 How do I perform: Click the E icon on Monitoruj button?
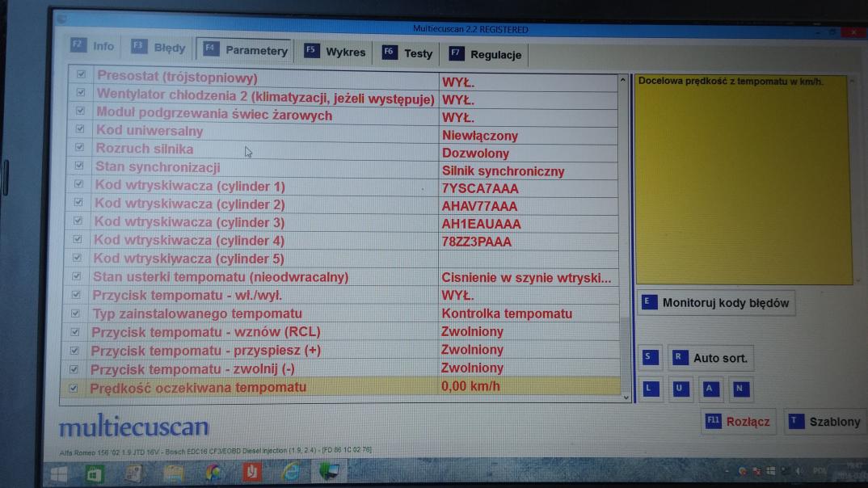649,302
